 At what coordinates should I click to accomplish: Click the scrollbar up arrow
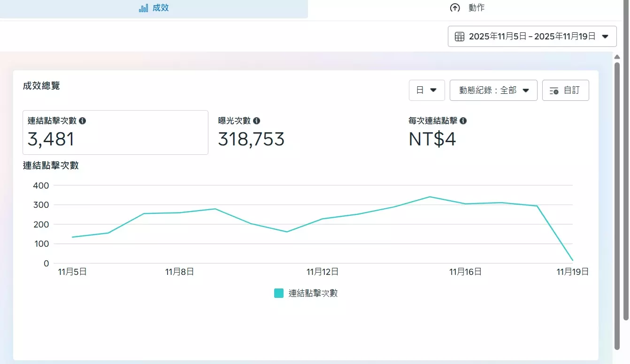tap(617, 57)
